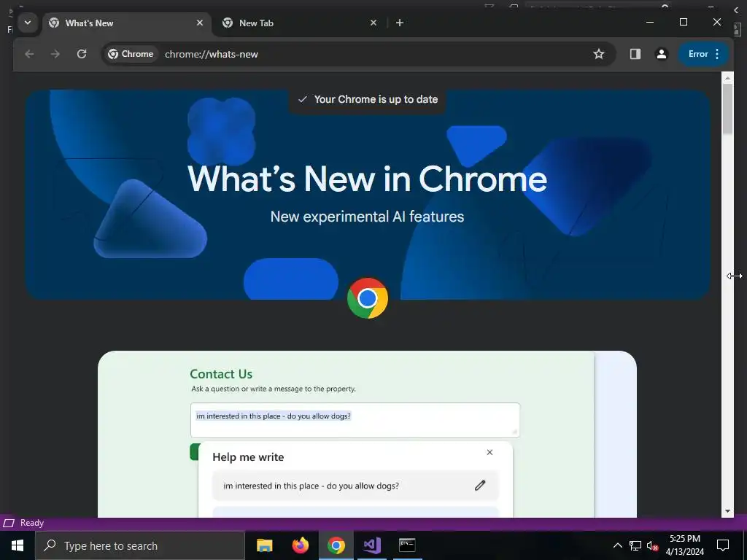This screenshot has width=747, height=560.
Task: Click the Contact Us message text field
Action: [x=355, y=420]
